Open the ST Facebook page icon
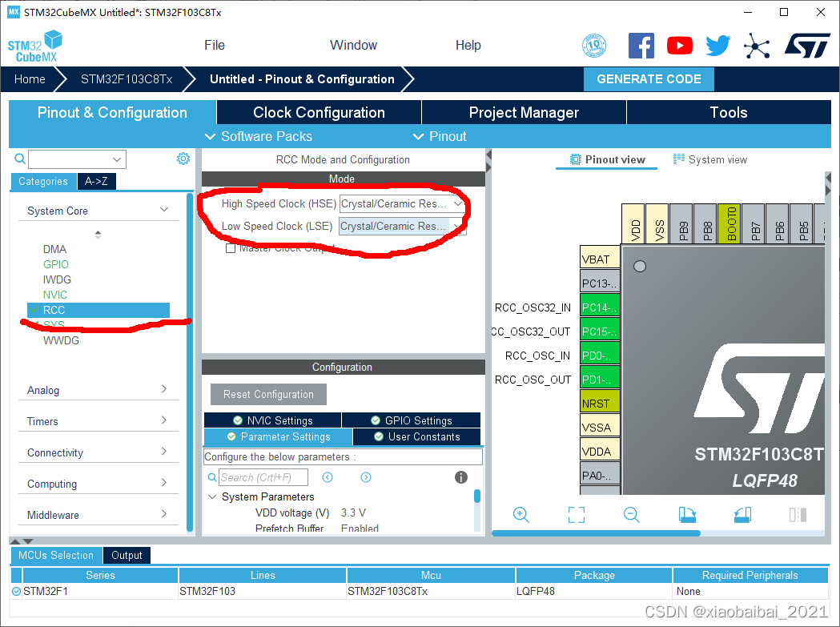 [641, 46]
